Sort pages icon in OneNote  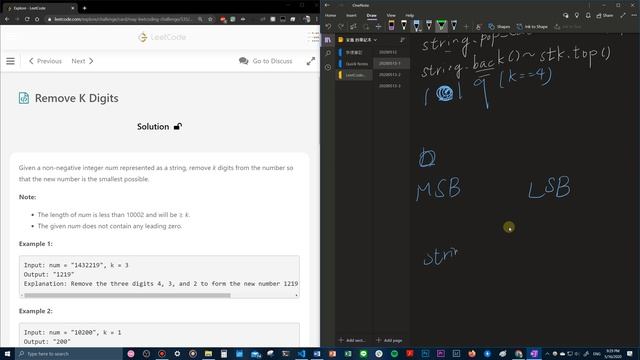pos(402,40)
